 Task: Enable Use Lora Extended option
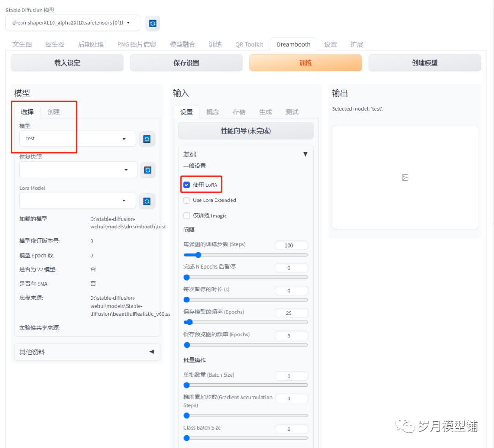187,200
